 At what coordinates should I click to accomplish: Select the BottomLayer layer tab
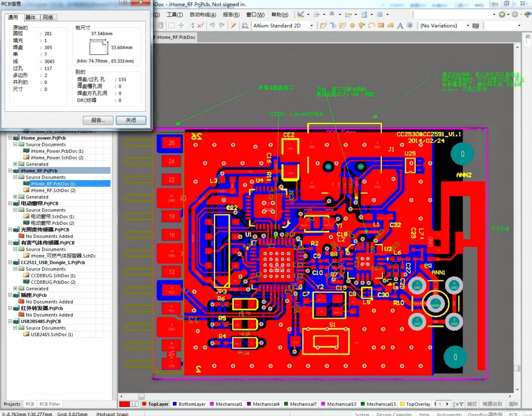(189, 404)
